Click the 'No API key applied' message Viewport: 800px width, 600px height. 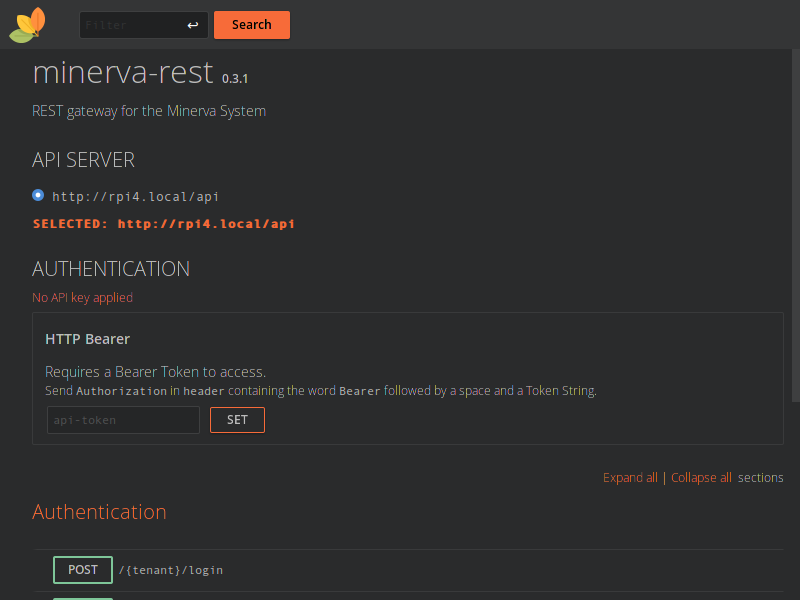(x=82, y=298)
